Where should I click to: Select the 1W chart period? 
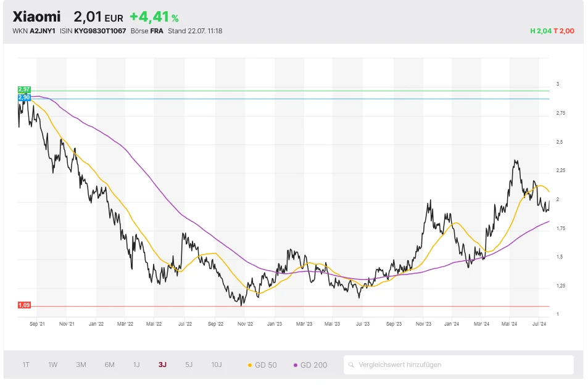tap(53, 365)
